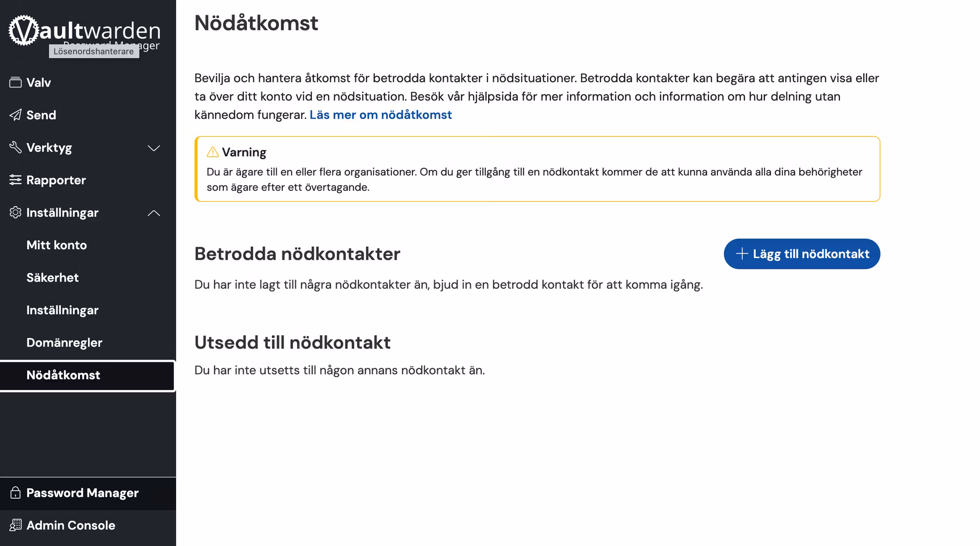Open the Rapporter section

pyautogui.click(x=56, y=180)
